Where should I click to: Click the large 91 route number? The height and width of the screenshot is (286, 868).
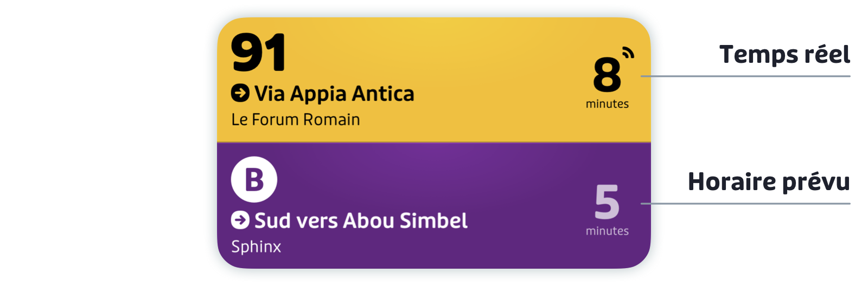pyautogui.click(x=258, y=52)
